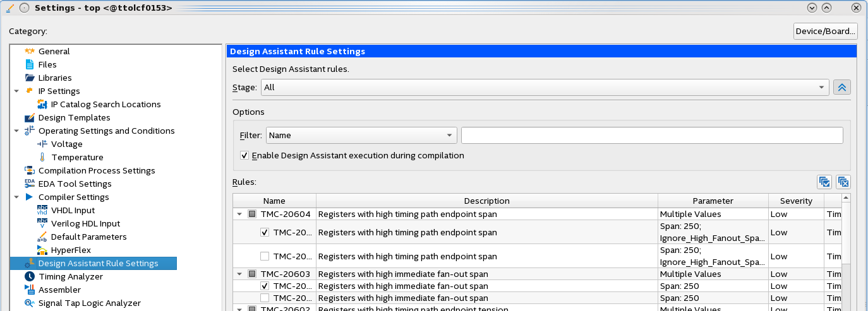Click Multiple Values cell for TMC-20603
Viewport: 868px width, 311px height.
point(713,274)
